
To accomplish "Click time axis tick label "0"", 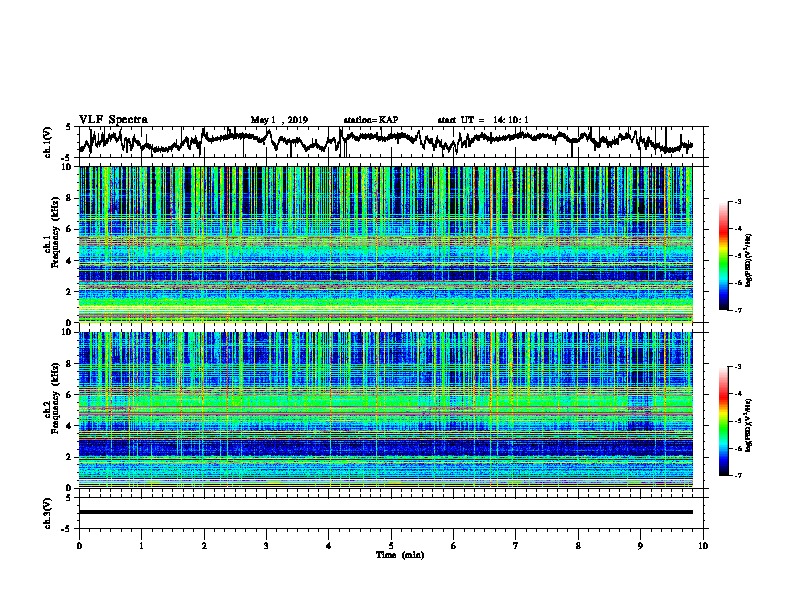I will pyautogui.click(x=79, y=546).
